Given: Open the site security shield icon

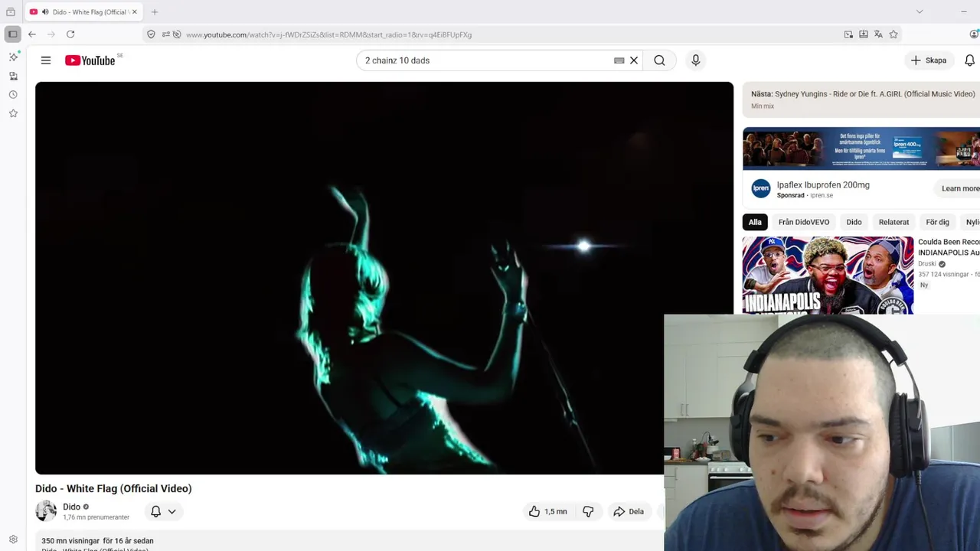Looking at the screenshot, I should point(151,34).
